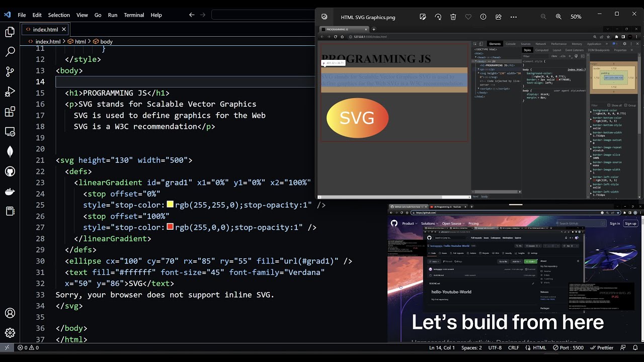644x362 pixels.
Task: Open Product dropdown on GitHub page
Action: pyautogui.click(x=409, y=224)
